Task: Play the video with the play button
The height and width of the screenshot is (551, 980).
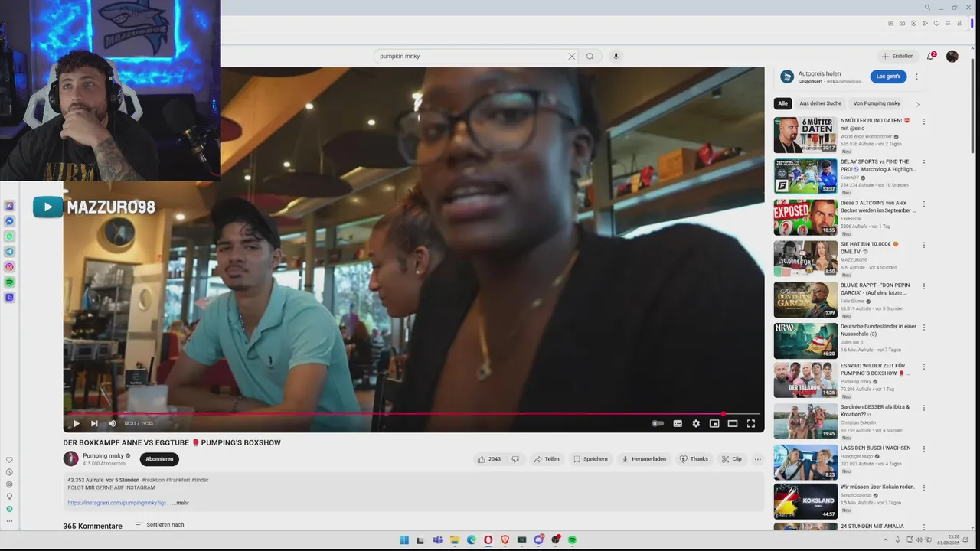Action: click(x=76, y=423)
